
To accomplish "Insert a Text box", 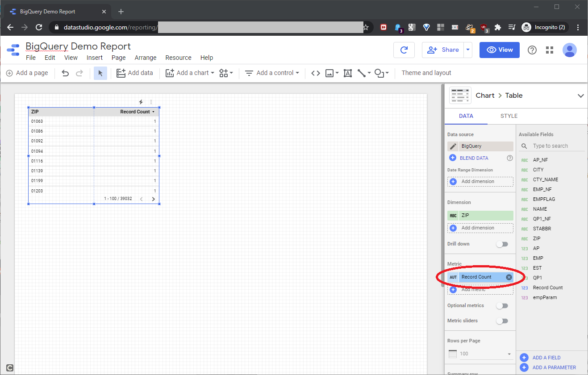I will pos(348,73).
